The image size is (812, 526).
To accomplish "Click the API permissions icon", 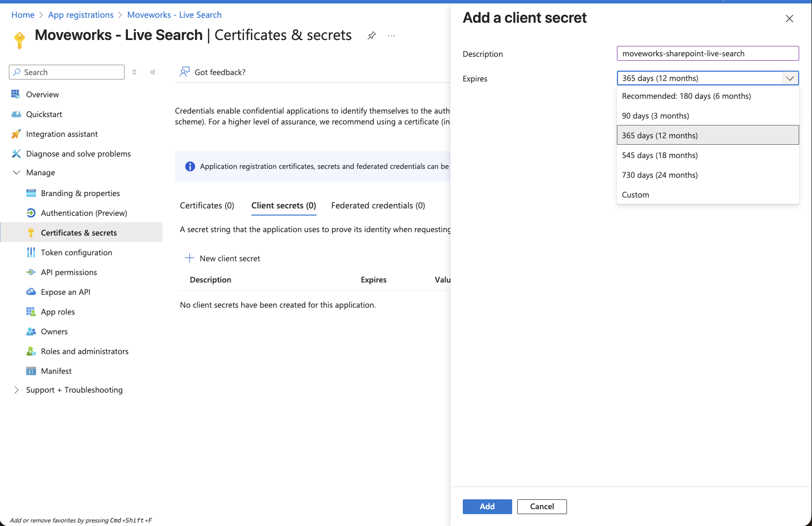I will pyautogui.click(x=31, y=272).
